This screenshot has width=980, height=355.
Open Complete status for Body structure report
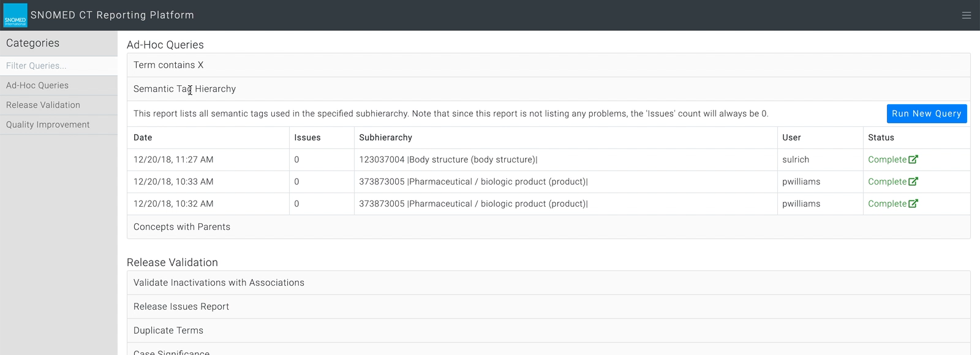tap(887, 159)
